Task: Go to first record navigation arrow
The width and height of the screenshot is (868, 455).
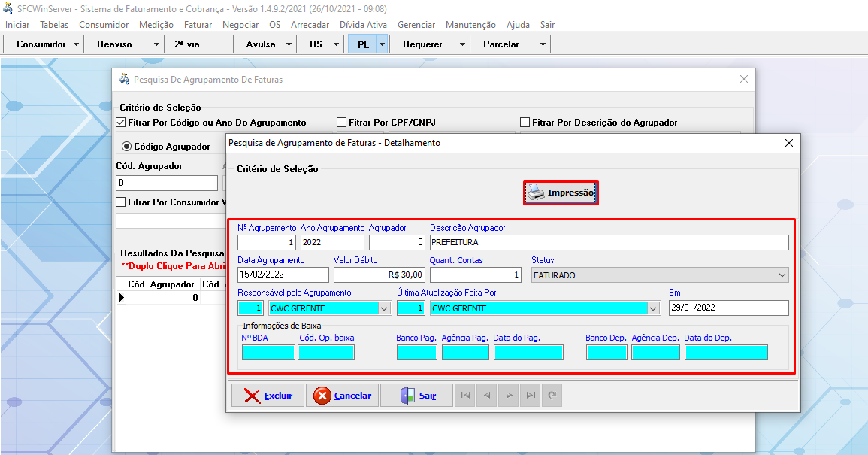Action: click(465, 396)
